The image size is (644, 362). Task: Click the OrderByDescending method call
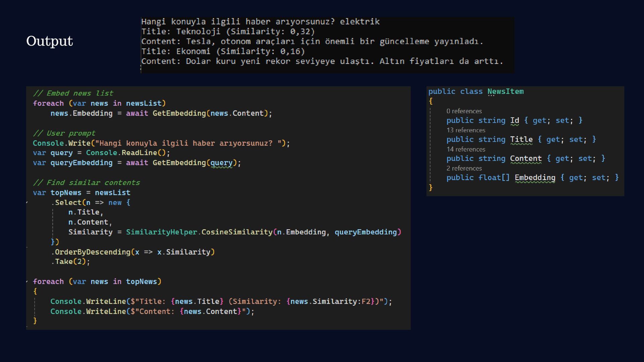pos(92,252)
